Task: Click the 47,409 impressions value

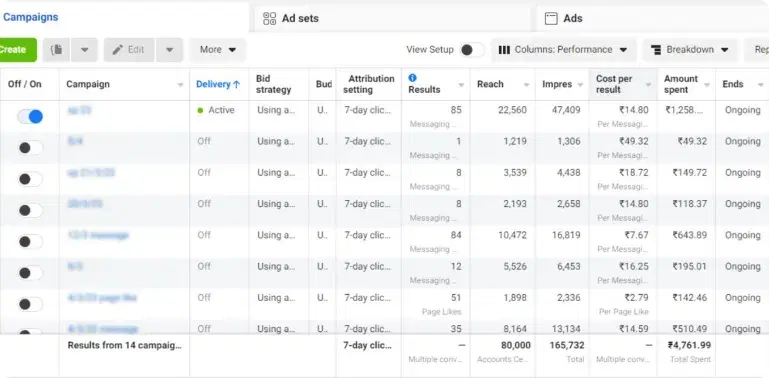Action: pos(566,110)
